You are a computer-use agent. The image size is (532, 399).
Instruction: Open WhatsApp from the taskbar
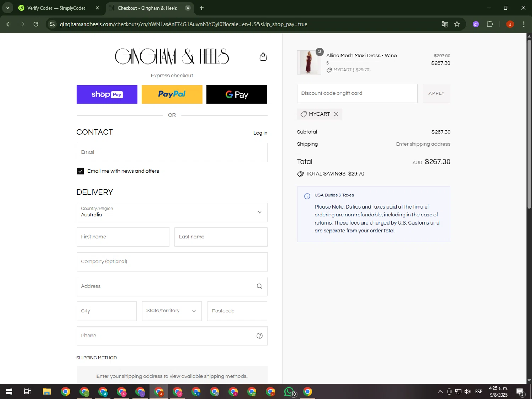tap(289, 392)
